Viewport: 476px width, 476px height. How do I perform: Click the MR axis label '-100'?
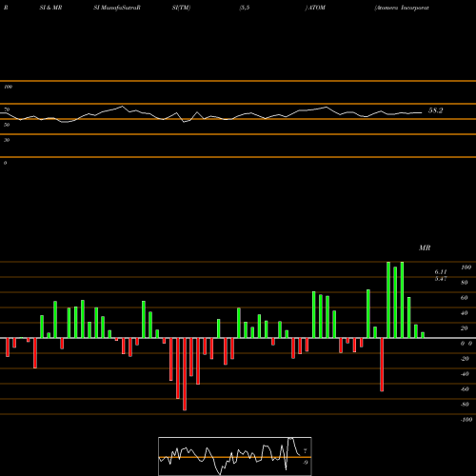pos(466,420)
